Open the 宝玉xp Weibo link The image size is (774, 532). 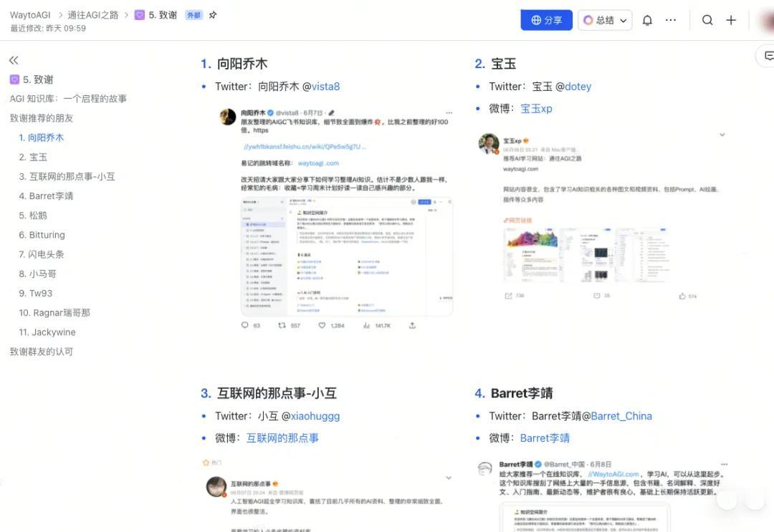pyautogui.click(x=536, y=108)
